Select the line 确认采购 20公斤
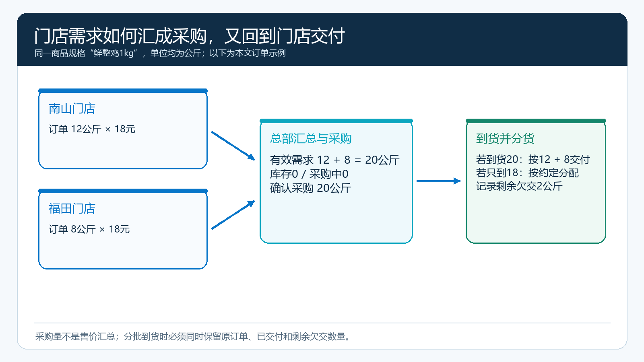The image size is (644, 362). tap(311, 188)
